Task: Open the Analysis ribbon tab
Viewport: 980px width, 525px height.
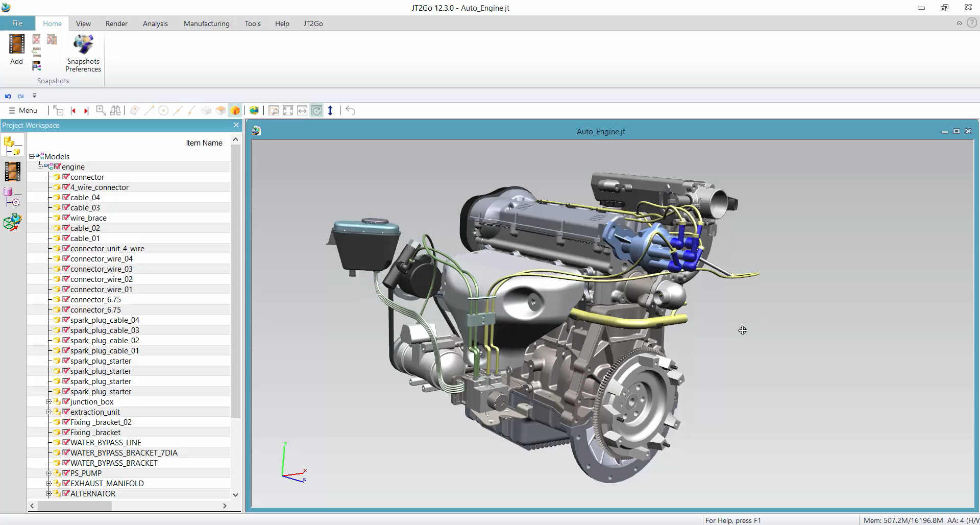Action: point(155,23)
